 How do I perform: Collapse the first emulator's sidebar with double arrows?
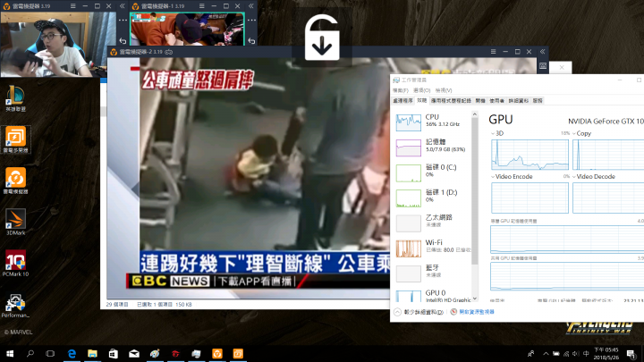coord(122,6)
